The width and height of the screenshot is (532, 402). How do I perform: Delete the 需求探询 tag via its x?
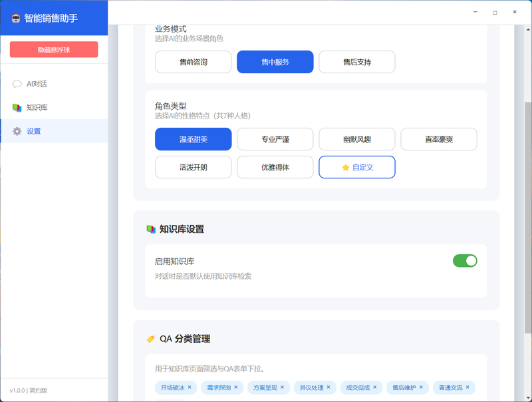click(x=235, y=387)
